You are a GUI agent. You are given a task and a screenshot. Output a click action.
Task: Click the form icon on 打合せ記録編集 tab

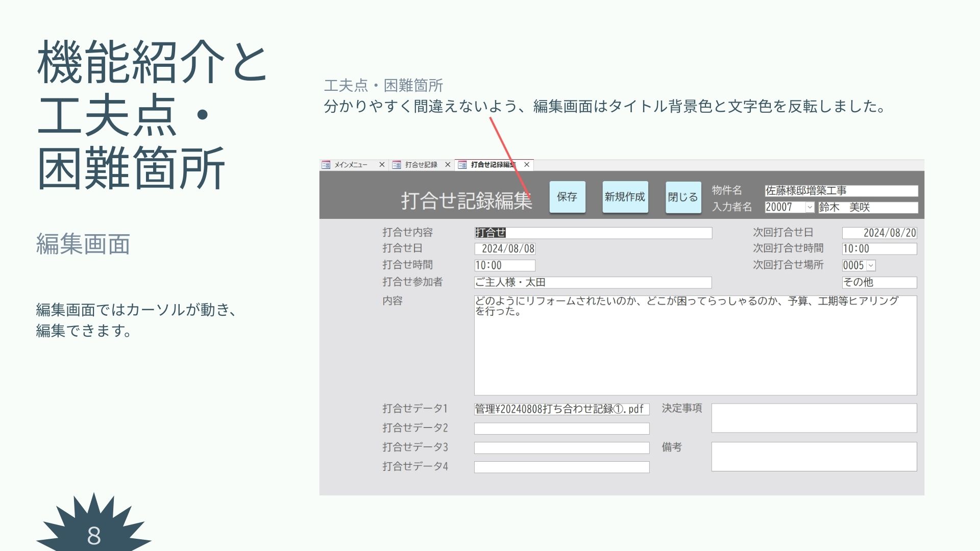coord(462,165)
